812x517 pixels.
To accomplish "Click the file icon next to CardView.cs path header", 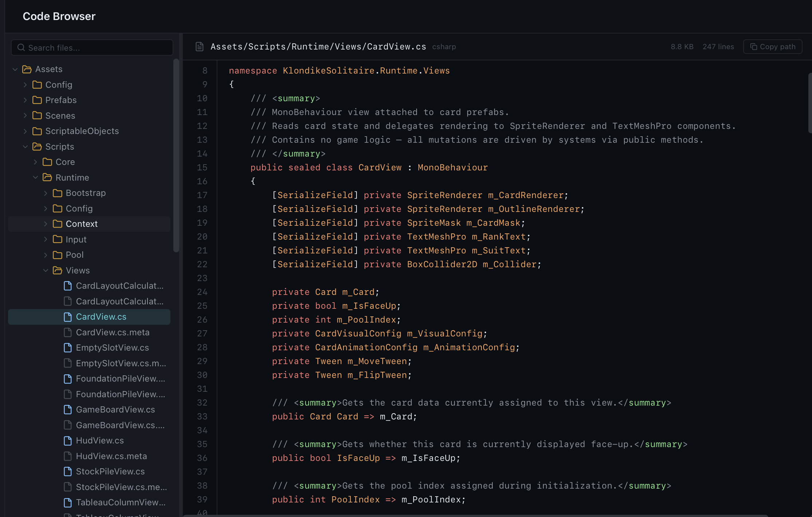I will (200, 47).
